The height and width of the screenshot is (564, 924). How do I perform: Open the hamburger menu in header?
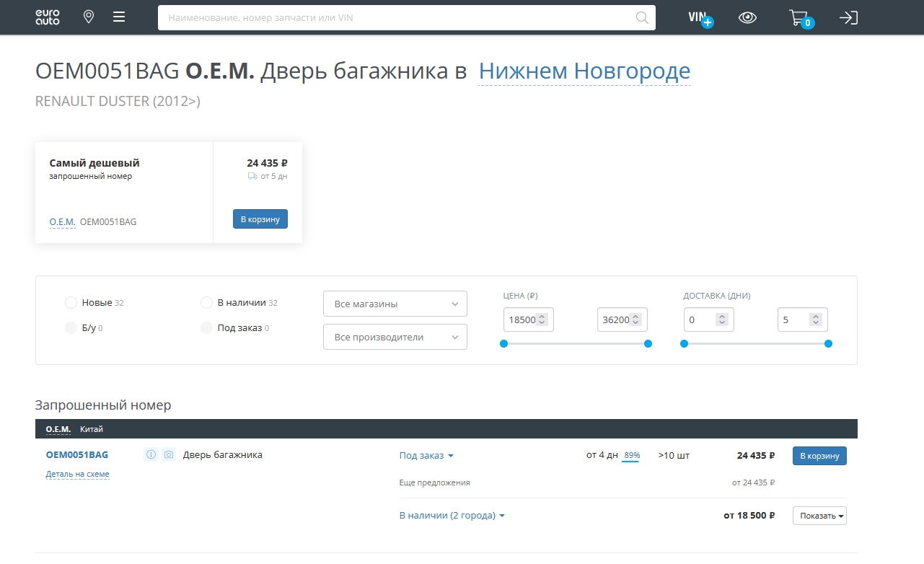119,17
